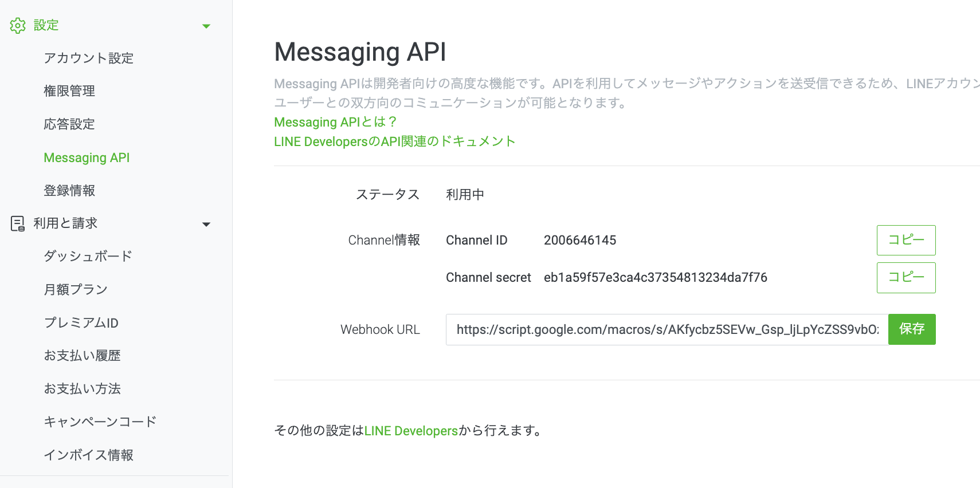980x488 pixels.
Task: Copy the Channel secret with コピー button
Action: tap(906, 278)
